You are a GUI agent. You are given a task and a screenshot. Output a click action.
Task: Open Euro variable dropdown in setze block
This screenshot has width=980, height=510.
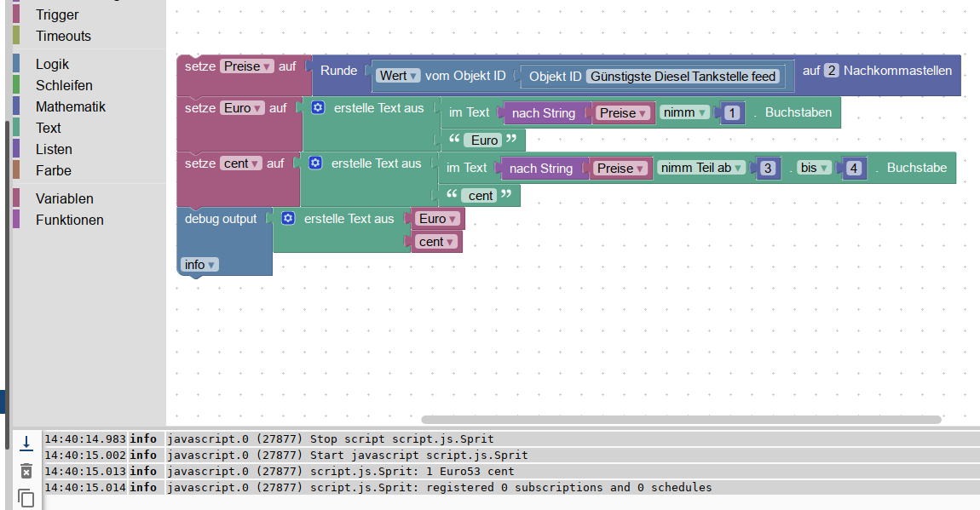[243, 108]
